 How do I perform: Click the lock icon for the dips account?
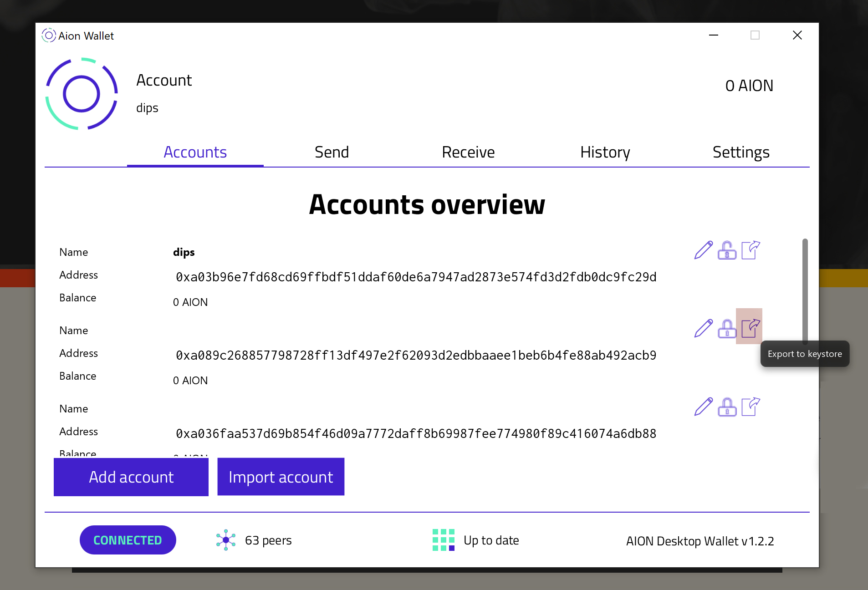727,251
